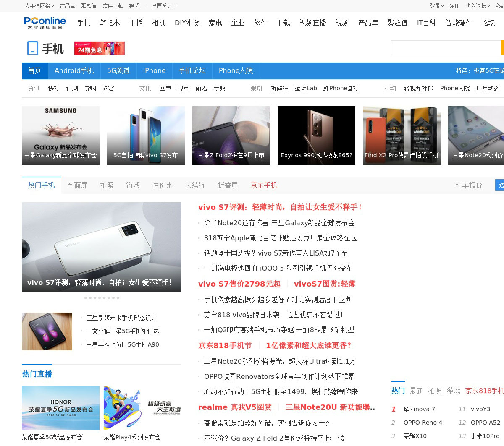Click the first slideshow pagination dot
The height and width of the screenshot is (446, 504).
(x=86, y=298)
